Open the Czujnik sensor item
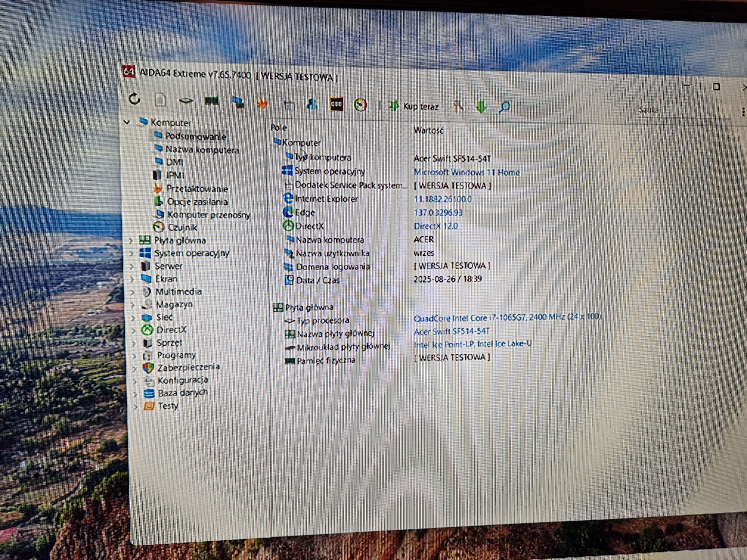 182,227
